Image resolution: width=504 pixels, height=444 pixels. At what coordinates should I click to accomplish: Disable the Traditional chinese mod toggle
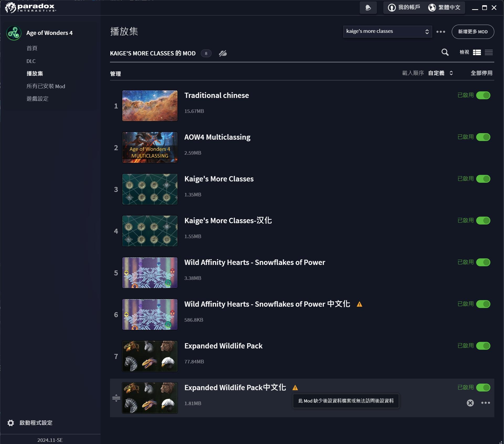483,95
